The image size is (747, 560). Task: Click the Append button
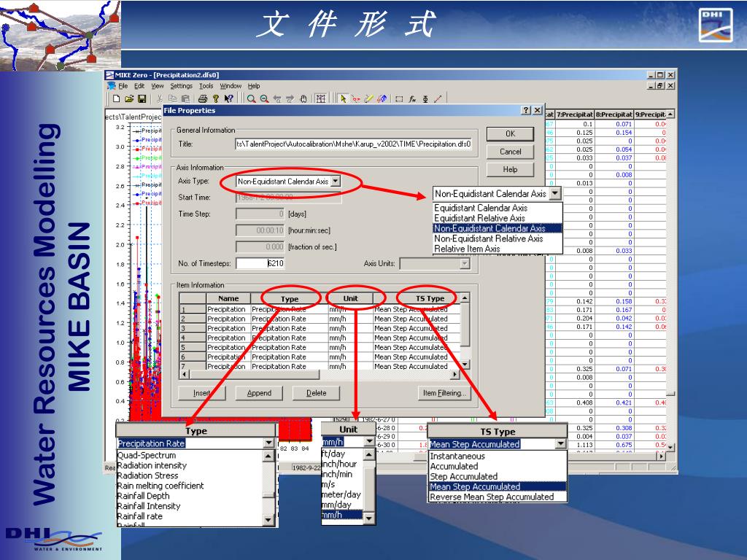click(x=259, y=393)
